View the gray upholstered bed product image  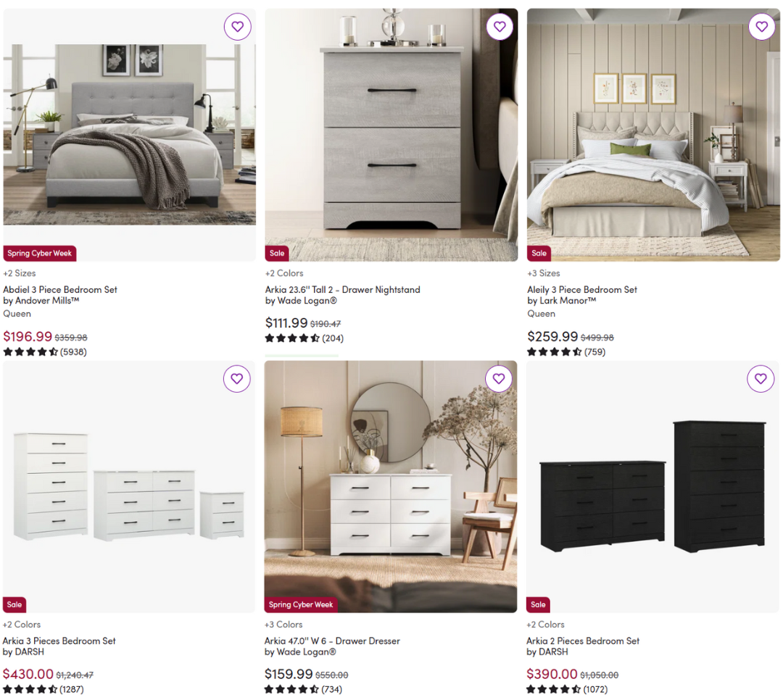click(x=129, y=135)
